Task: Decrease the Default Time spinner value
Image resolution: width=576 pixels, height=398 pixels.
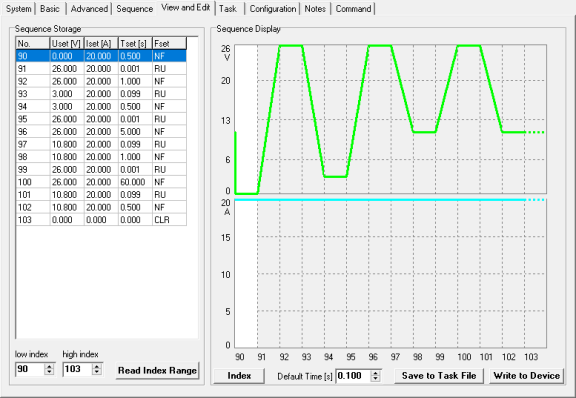Action: pos(375,379)
